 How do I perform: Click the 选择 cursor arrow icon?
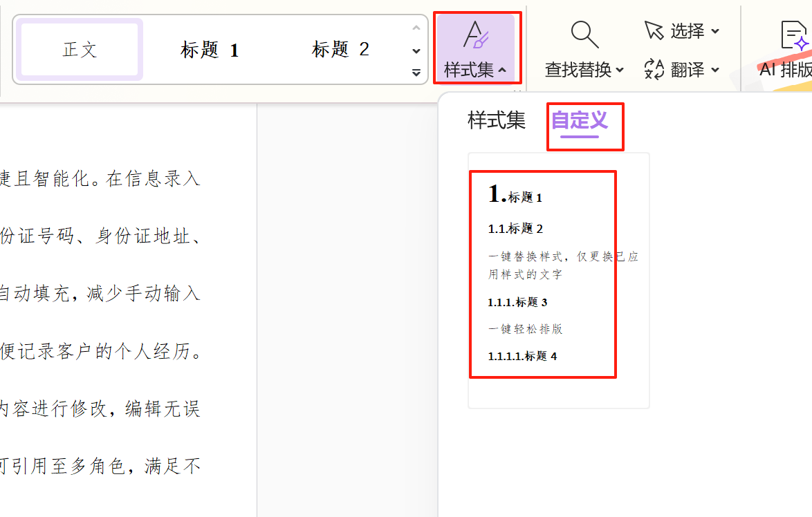tap(654, 30)
